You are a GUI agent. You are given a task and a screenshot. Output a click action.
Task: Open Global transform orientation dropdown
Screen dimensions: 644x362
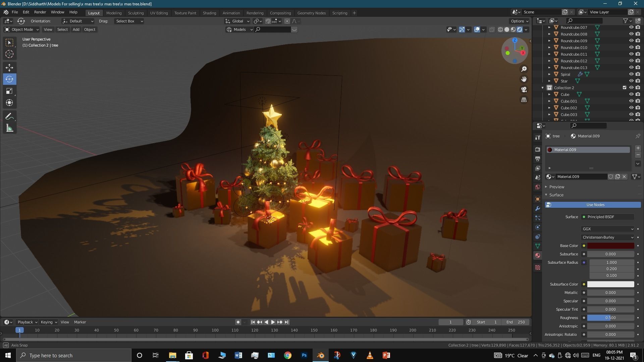[x=237, y=21]
